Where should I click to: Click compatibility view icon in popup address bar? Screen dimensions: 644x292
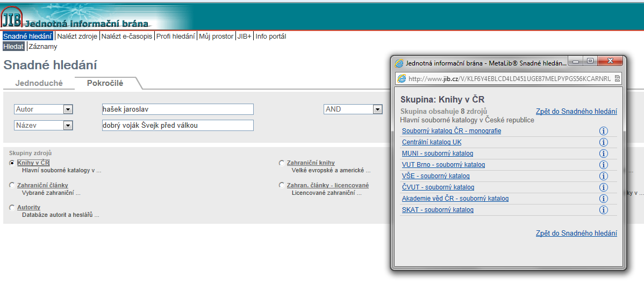click(x=617, y=78)
